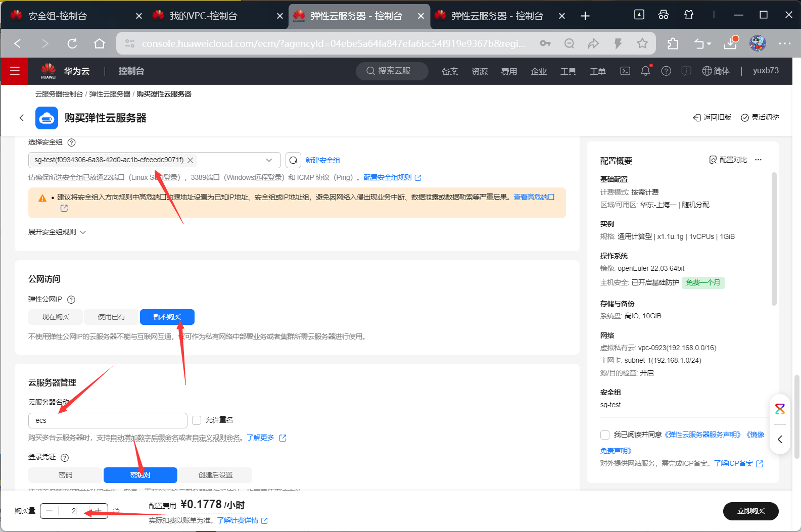
Task: Click the config summary panel scrollbar
Action: [x=774, y=239]
